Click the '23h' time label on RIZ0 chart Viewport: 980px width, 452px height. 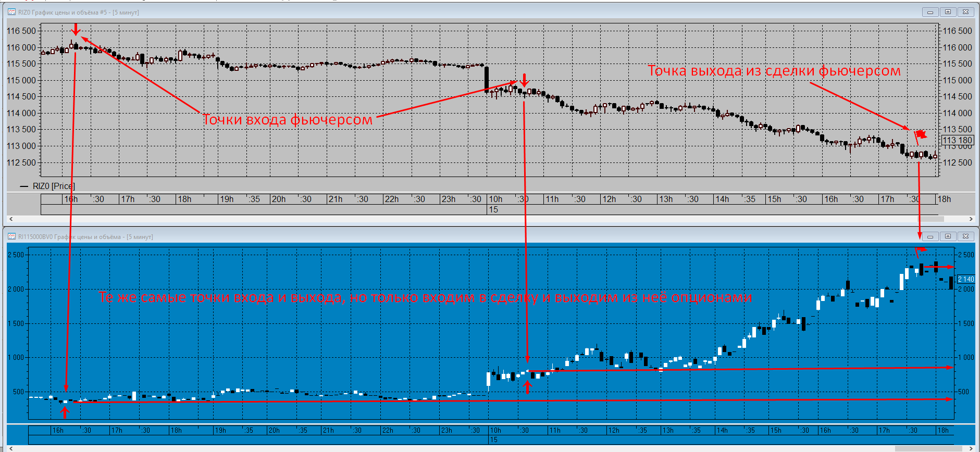click(449, 199)
